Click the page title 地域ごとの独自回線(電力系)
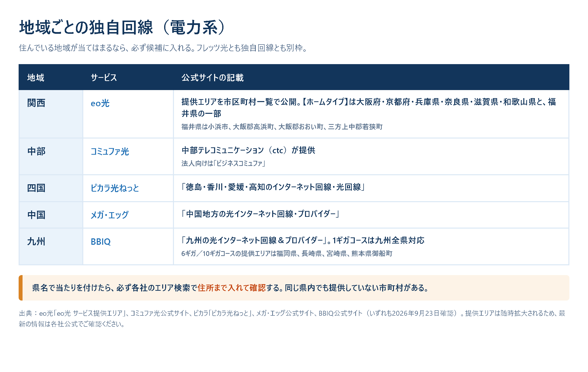Image resolution: width=588 pixels, height=372 pixels. point(122,27)
